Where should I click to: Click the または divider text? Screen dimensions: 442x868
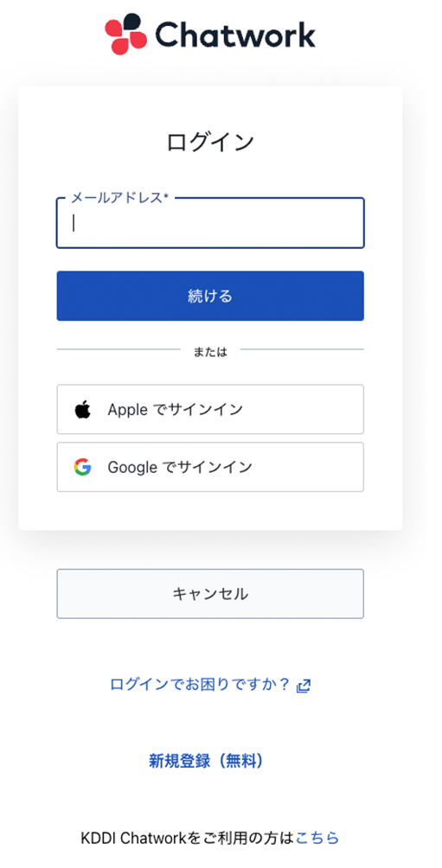[210, 352]
